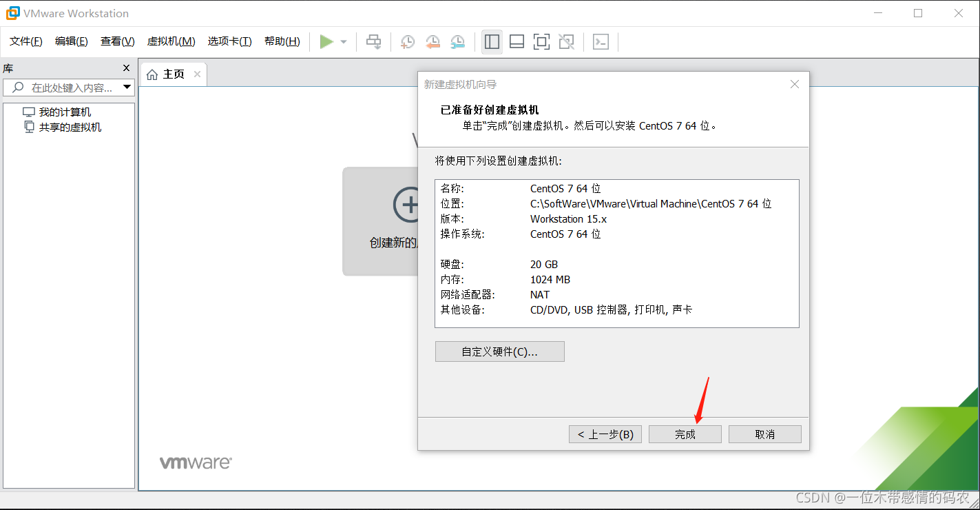Close the 主页 tab with its X
This screenshot has width=980, height=510.
point(197,74)
